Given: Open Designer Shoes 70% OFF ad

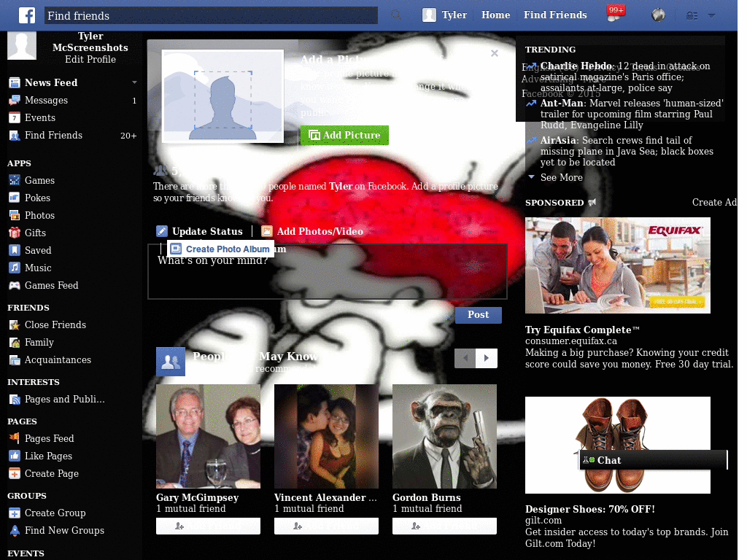Looking at the screenshot, I should [x=589, y=509].
